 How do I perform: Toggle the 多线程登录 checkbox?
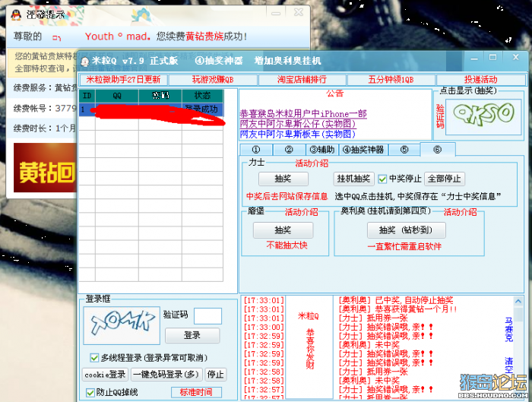point(94,358)
